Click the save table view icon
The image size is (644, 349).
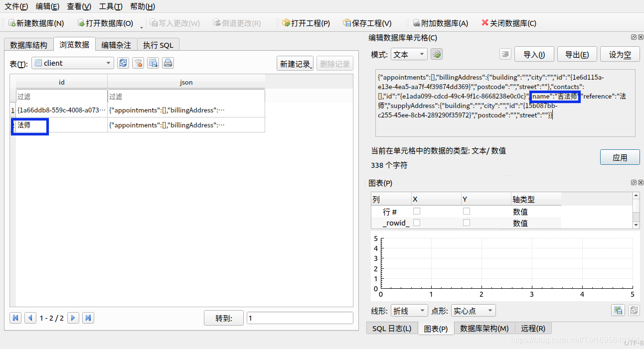153,63
